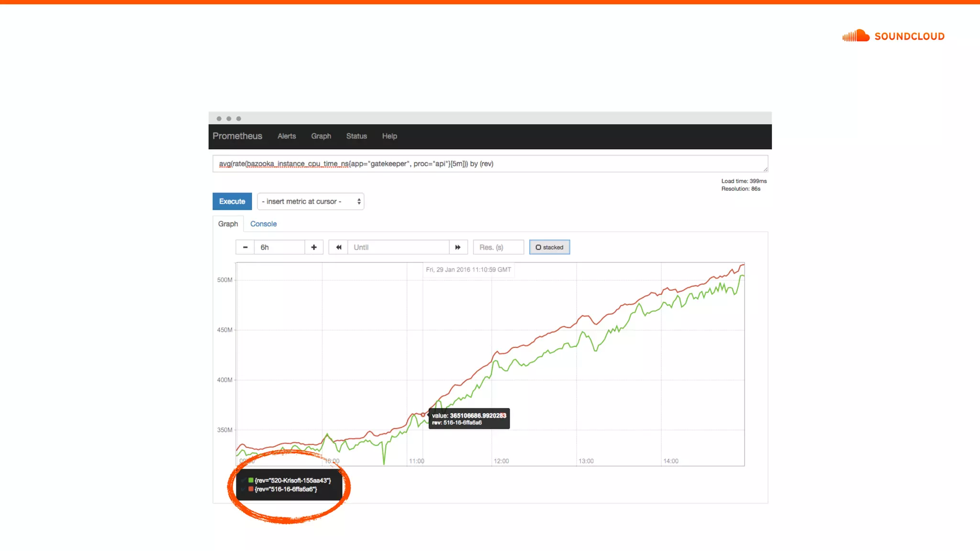Toggle the 516-16-6ffa6a6 series checkmark
The width and height of the screenshot is (980, 551).
pos(244,489)
